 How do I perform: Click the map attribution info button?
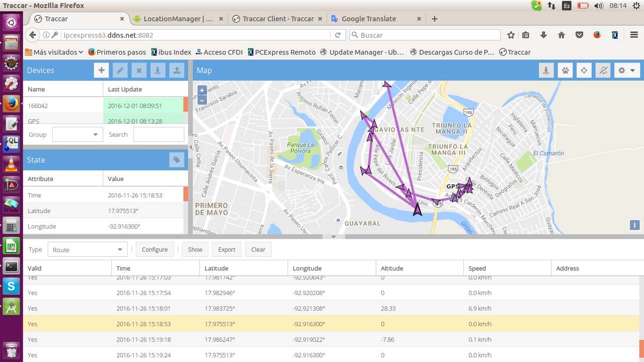634,225
